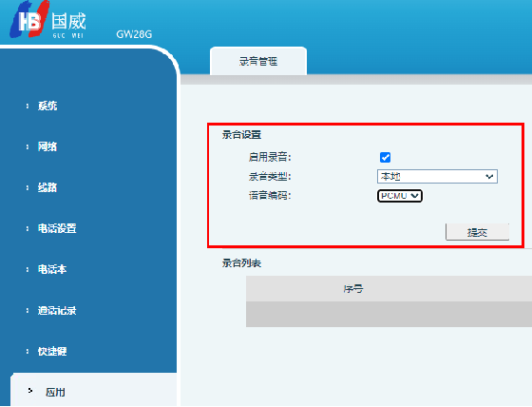Click the 序号 column header

[353, 289]
